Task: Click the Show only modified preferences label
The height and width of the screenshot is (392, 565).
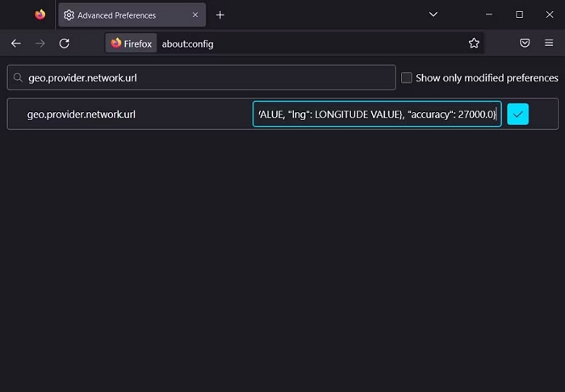Action: 487,77
